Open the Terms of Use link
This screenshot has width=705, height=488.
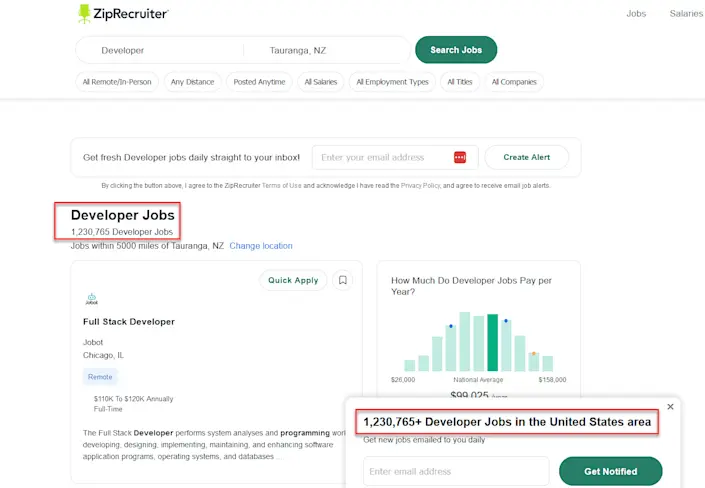[281, 185]
